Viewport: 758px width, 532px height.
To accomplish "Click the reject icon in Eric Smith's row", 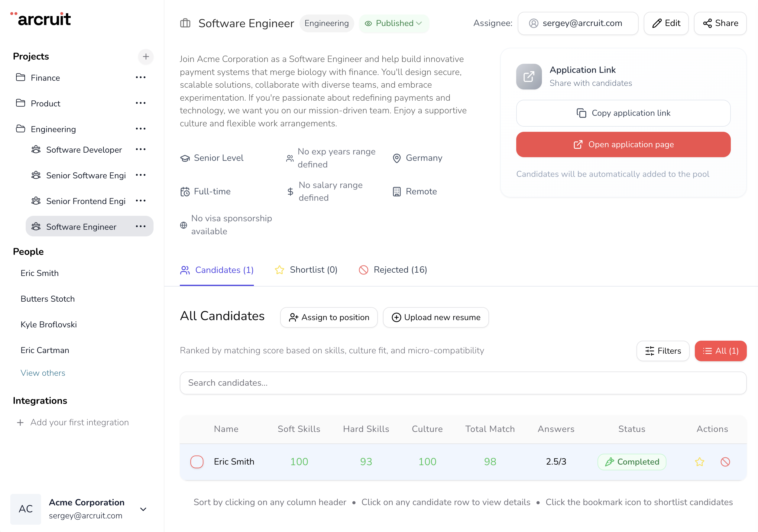I will (725, 462).
